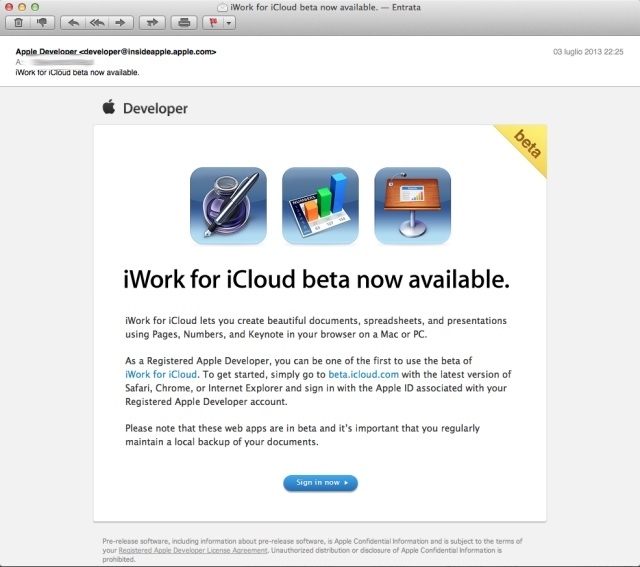Viewport: 640px width, 567px height.
Task: Redirect the message using the toolbar
Action: (152, 22)
